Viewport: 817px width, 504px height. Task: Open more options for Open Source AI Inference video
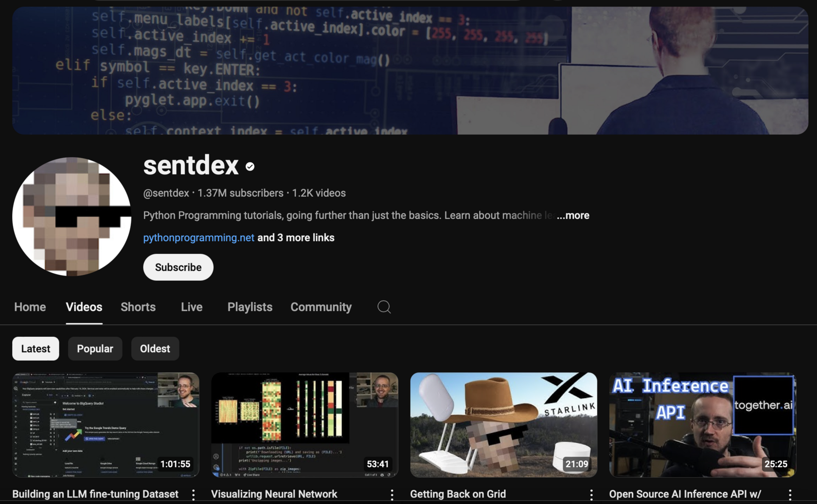tap(790, 494)
